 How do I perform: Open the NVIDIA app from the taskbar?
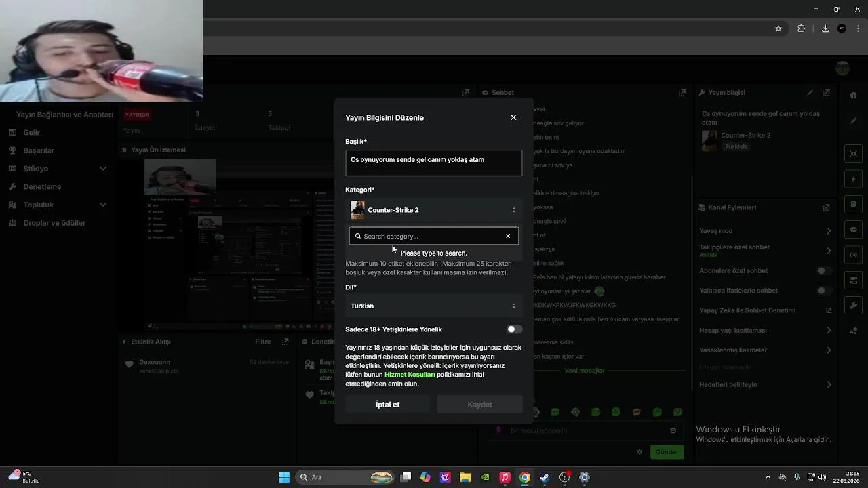(485, 477)
